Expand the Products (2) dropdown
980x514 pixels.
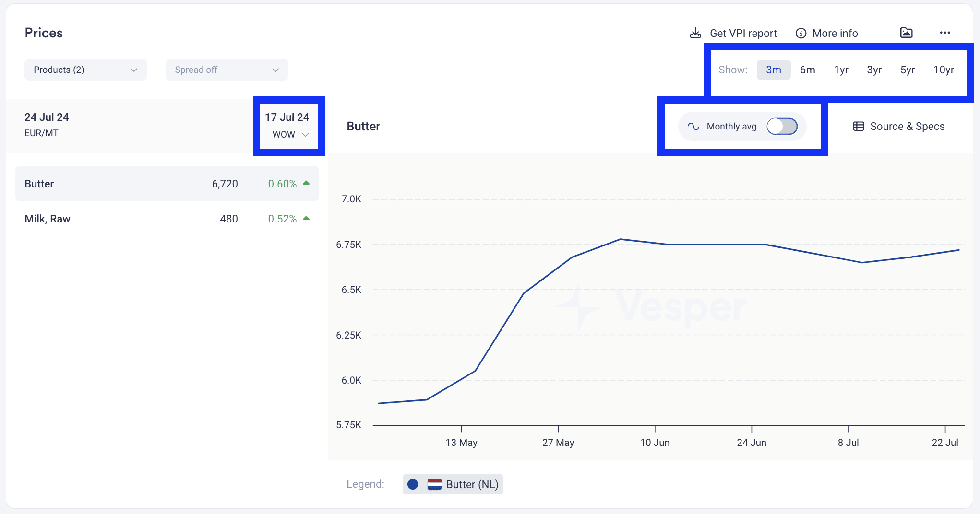pos(86,70)
